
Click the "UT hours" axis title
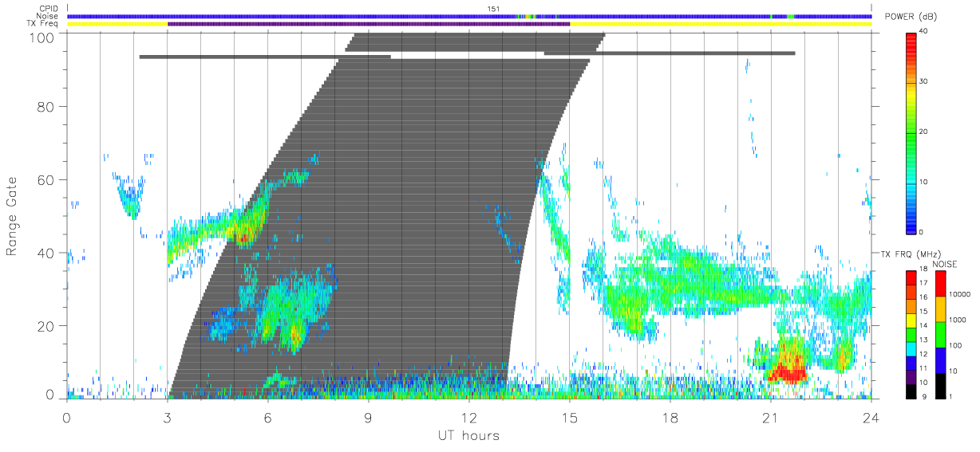pos(468,436)
